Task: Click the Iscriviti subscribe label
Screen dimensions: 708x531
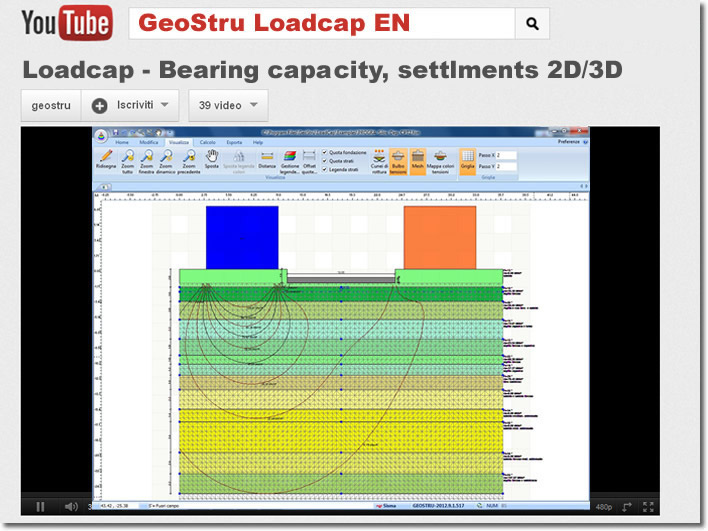Action: [x=135, y=105]
